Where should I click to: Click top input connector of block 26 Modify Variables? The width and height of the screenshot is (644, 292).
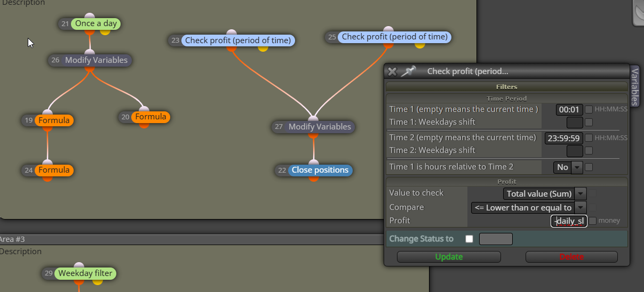coord(90,53)
